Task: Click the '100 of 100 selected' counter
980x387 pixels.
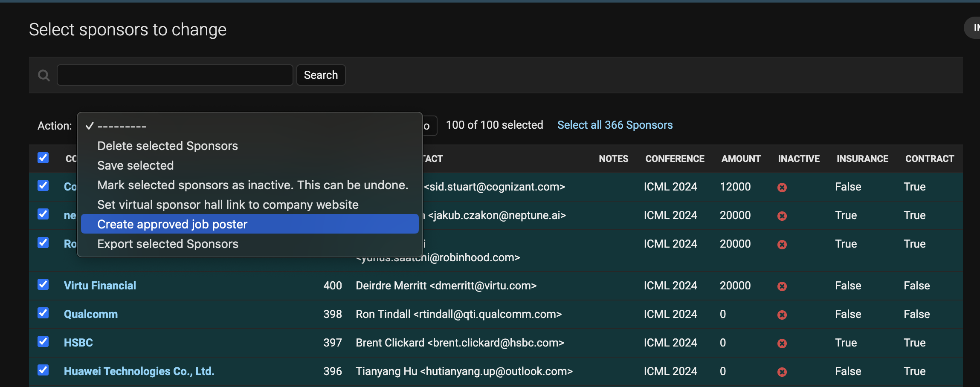Action: pyautogui.click(x=495, y=125)
